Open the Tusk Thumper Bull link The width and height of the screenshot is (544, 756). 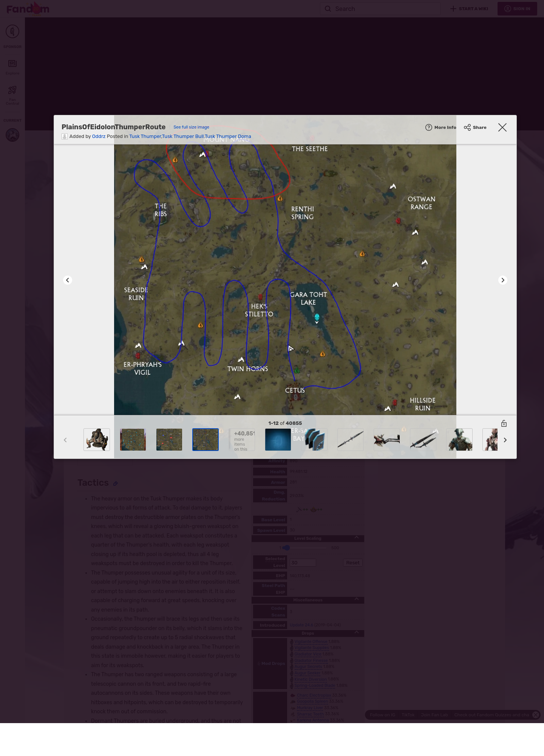183,136
